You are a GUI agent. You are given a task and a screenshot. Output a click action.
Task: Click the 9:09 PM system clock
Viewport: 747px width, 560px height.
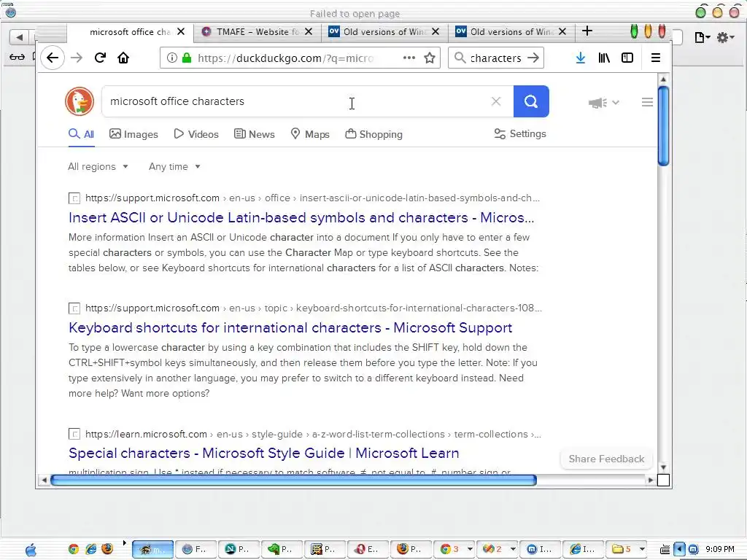click(x=720, y=549)
